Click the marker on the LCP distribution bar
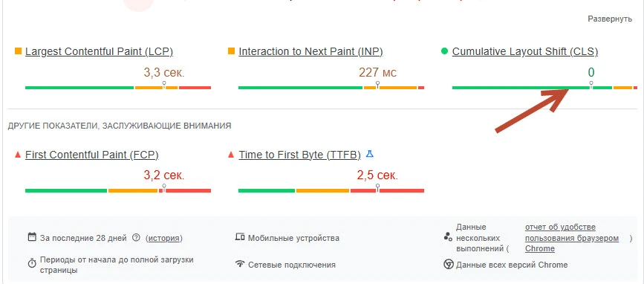Image resolution: width=644 pixels, height=284 pixels. (164, 85)
